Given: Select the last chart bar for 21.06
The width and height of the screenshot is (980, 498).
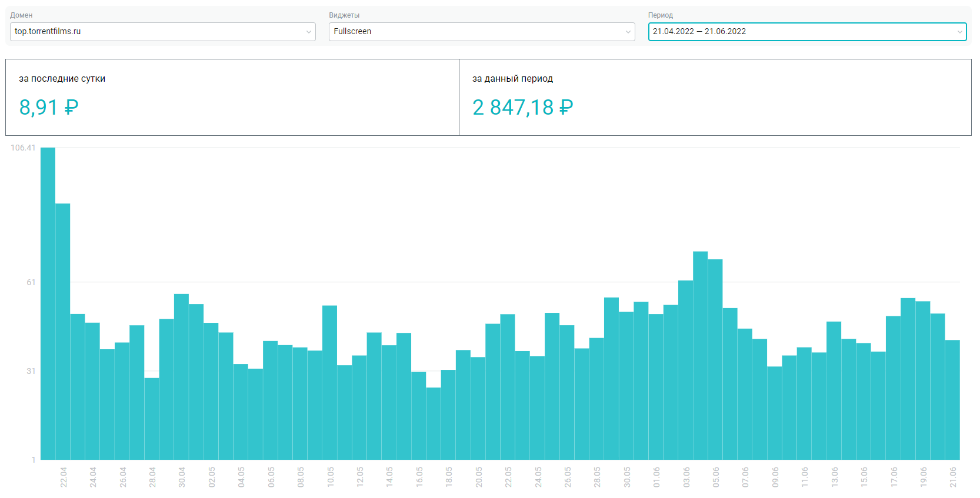Looking at the screenshot, I should pos(952,400).
